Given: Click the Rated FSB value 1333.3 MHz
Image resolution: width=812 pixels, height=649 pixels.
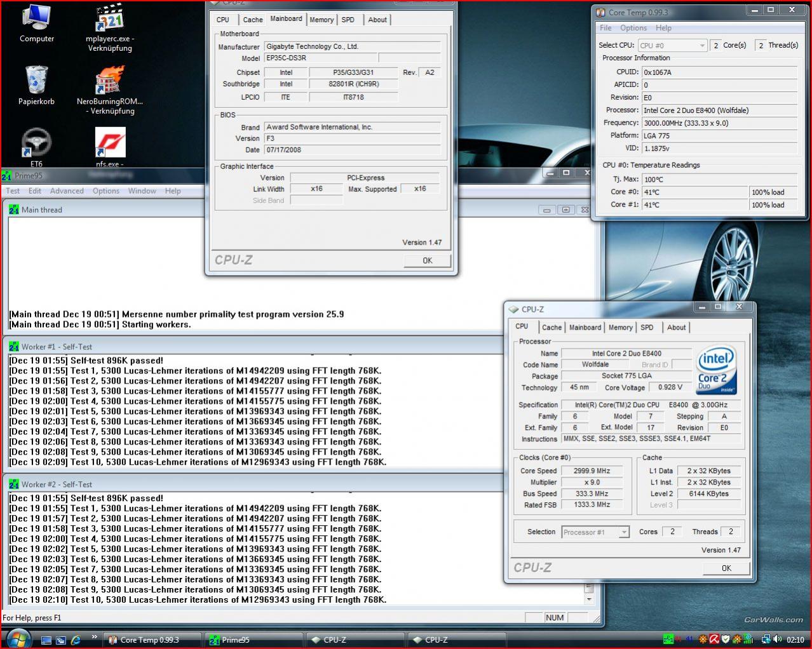Looking at the screenshot, I should pyautogui.click(x=592, y=505).
